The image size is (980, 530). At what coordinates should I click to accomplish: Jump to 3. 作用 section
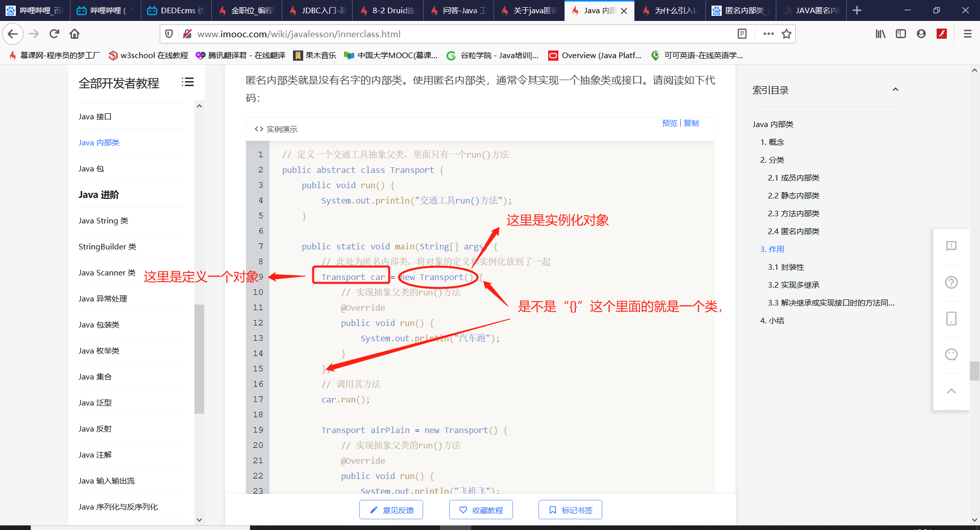pyautogui.click(x=772, y=249)
